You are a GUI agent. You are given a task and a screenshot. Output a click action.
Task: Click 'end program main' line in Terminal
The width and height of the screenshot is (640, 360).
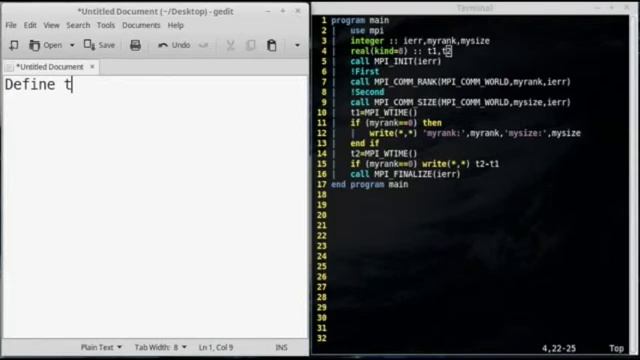(369, 184)
